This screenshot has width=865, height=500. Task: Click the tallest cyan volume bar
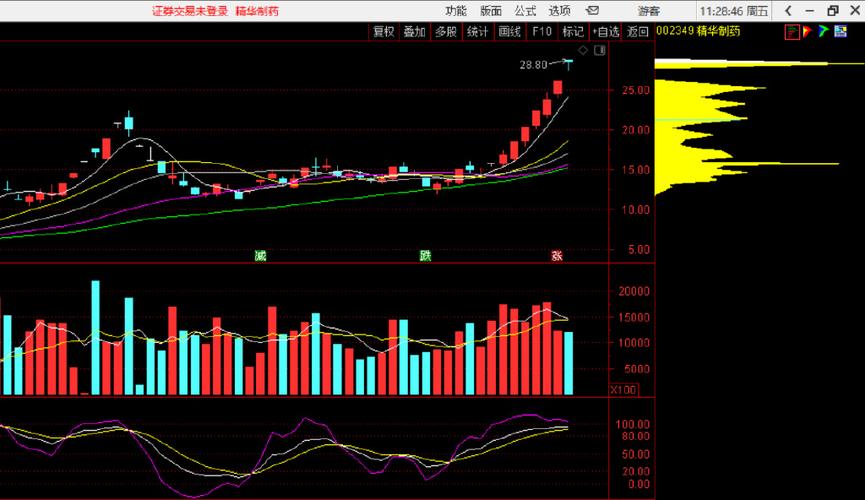[x=96, y=338]
